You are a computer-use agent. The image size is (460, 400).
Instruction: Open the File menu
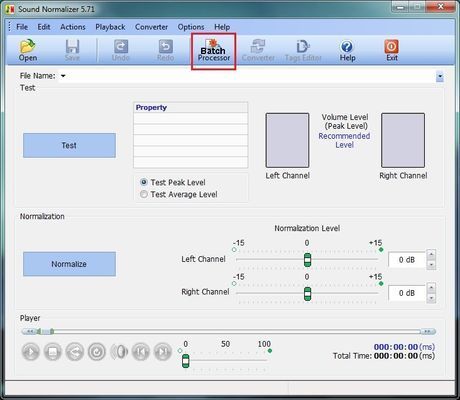coord(22,27)
